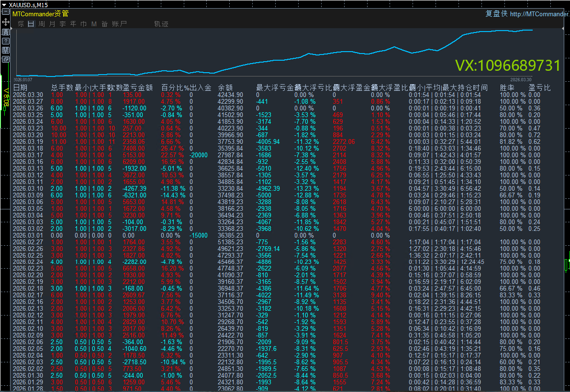Image resolution: width=570 pixels, height=392 pixels.
Task: Click the icon directly below the question mark
Action: point(6,50)
